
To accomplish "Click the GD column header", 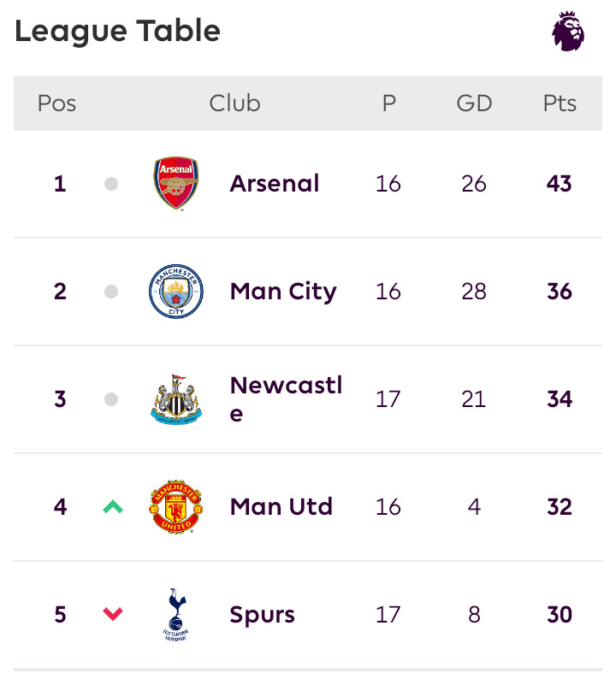I will [x=474, y=103].
